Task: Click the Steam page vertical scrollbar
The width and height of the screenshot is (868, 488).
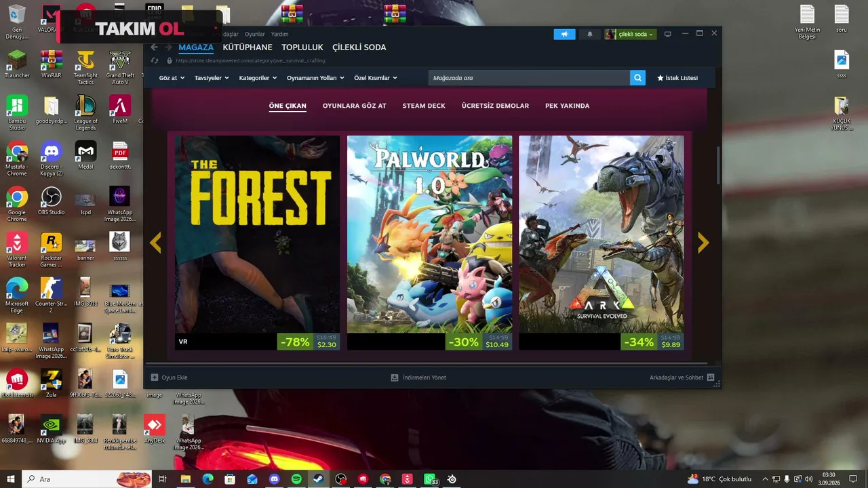Action: pos(718,166)
